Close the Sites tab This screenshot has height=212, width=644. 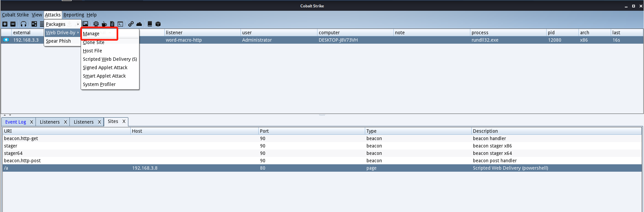(124, 121)
